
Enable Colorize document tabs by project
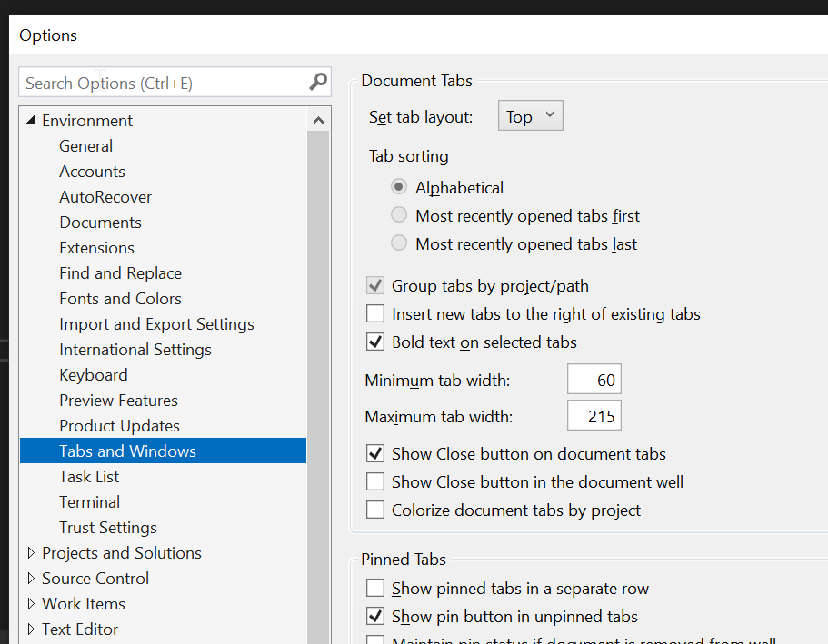(375, 510)
